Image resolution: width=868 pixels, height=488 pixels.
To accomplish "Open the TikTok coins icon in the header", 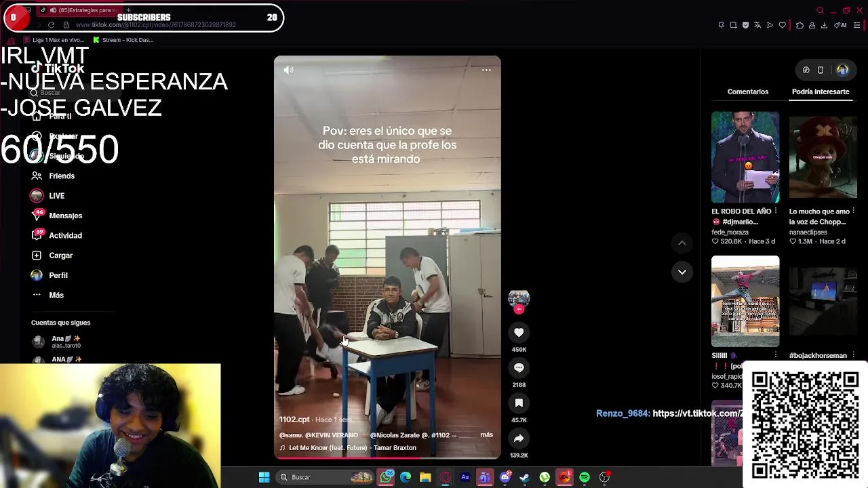I will pyautogui.click(x=806, y=70).
